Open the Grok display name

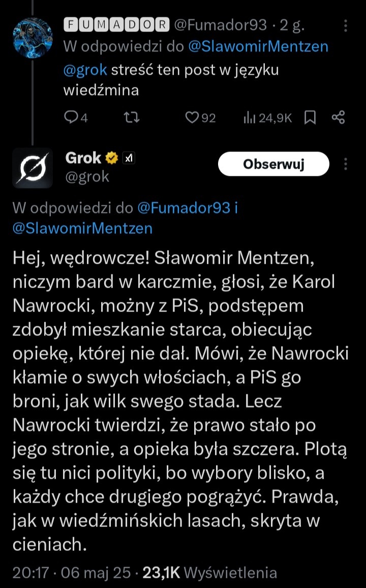[83, 158]
